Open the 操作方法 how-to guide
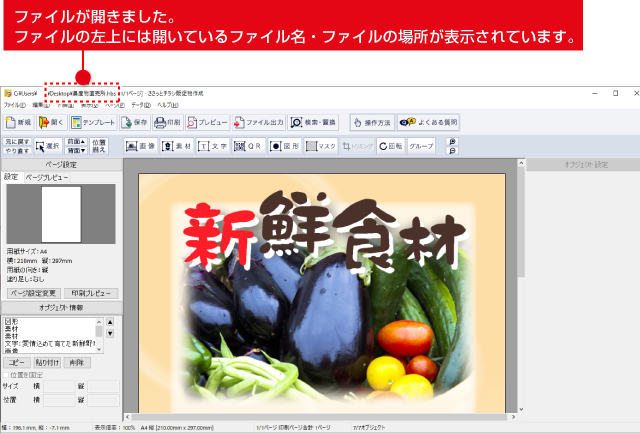The width and height of the screenshot is (640, 434). [x=372, y=122]
